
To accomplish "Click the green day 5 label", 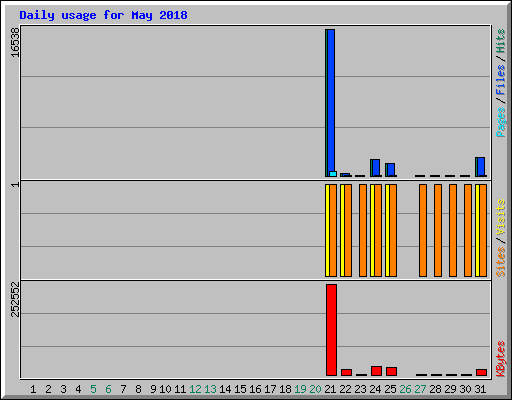I will [x=93, y=389].
